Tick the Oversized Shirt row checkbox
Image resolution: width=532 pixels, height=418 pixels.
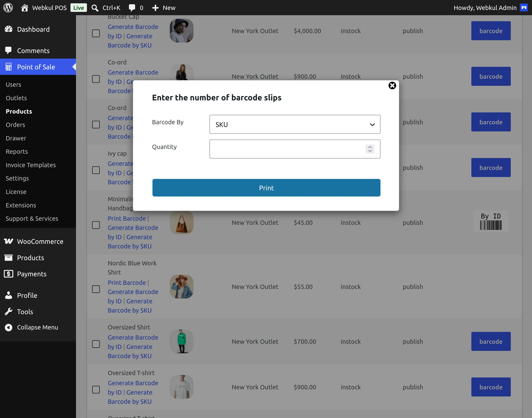pyautogui.click(x=96, y=344)
